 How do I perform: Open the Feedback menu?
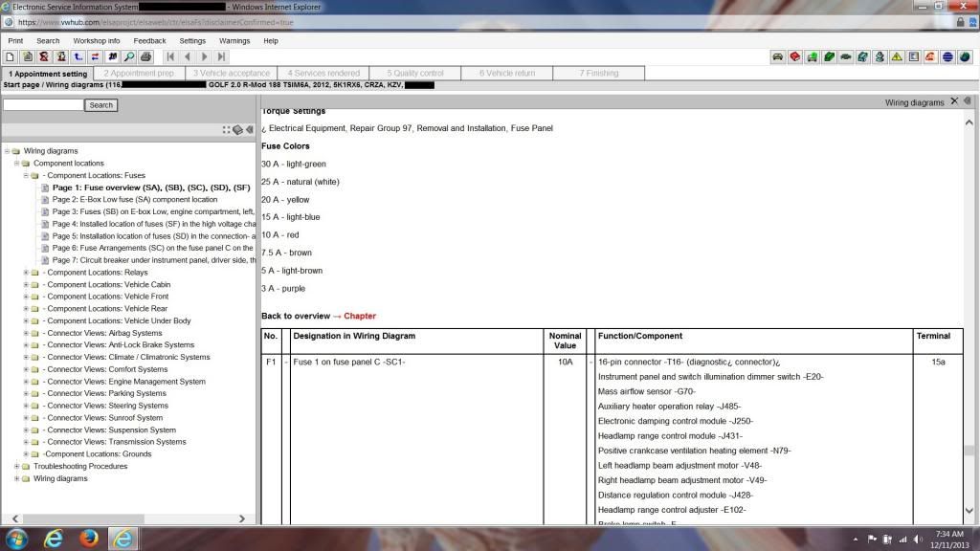click(x=150, y=40)
